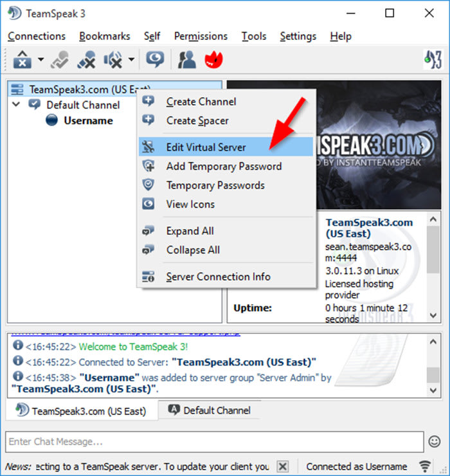Toggle the Away status toolbar icon
450x476 pixels.
tap(60, 59)
